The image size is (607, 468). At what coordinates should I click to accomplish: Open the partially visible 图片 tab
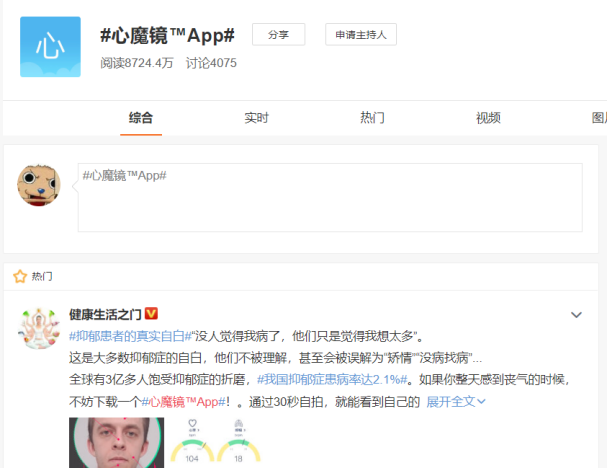click(x=599, y=118)
